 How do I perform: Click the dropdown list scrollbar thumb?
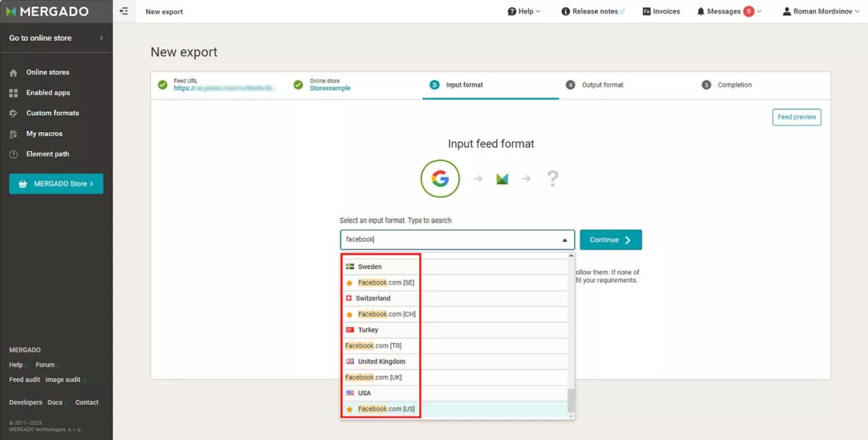pos(571,401)
